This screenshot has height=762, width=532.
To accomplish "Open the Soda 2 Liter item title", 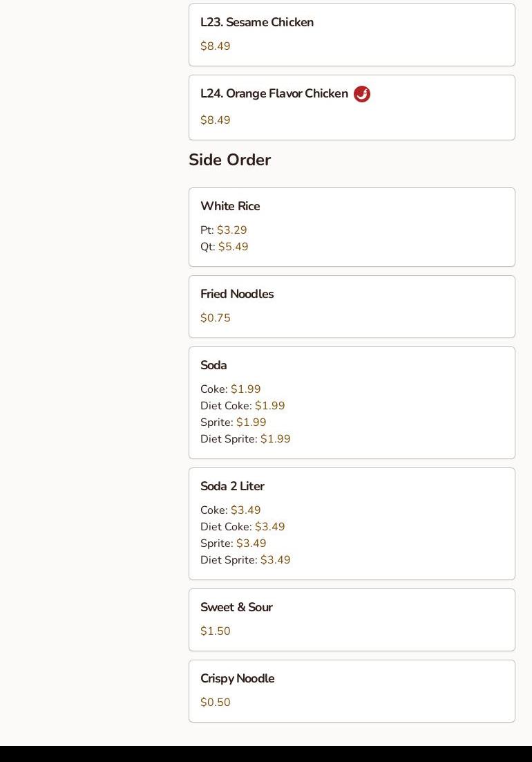I will pos(232,487).
